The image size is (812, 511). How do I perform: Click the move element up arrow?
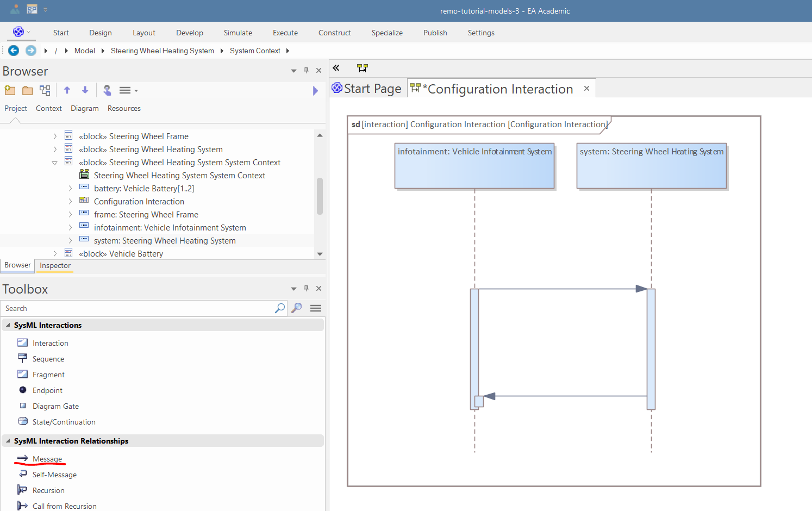point(67,90)
